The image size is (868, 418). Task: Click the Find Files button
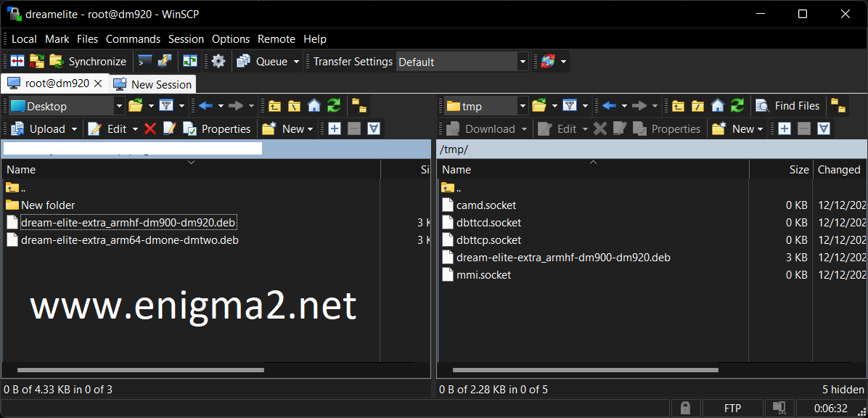click(x=787, y=106)
